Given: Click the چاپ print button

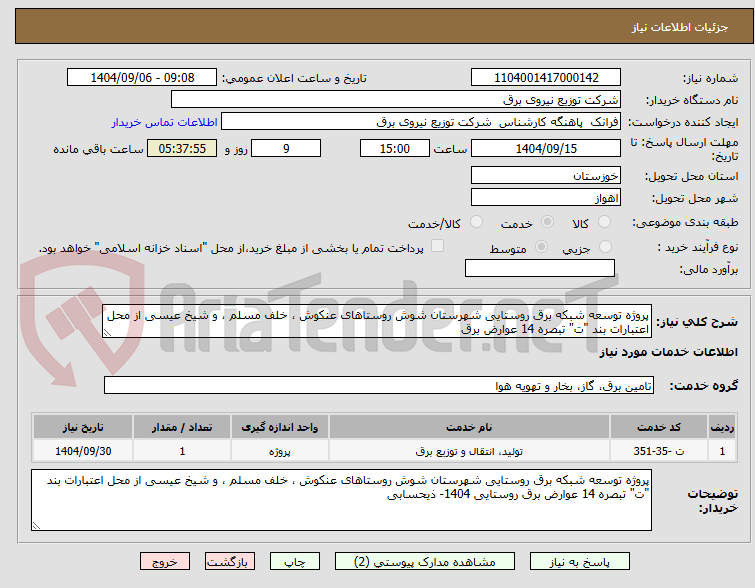Looking at the screenshot, I should pyautogui.click(x=295, y=562).
